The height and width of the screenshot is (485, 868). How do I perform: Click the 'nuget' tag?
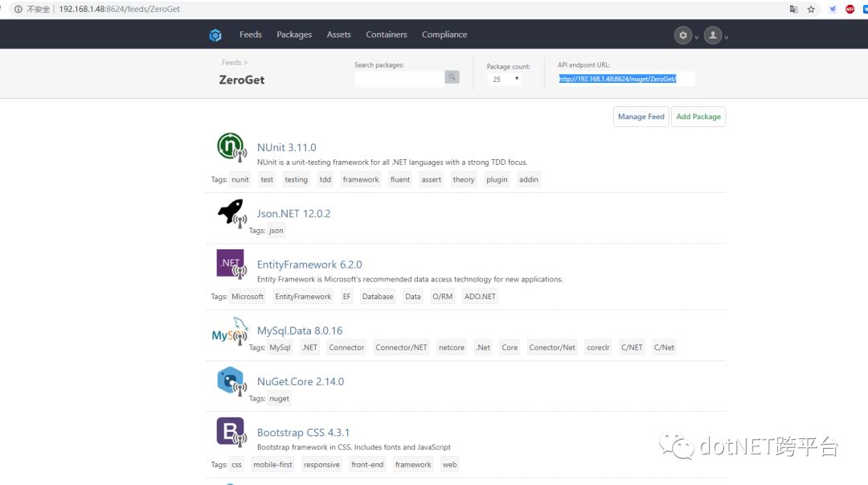click(280, 398)
